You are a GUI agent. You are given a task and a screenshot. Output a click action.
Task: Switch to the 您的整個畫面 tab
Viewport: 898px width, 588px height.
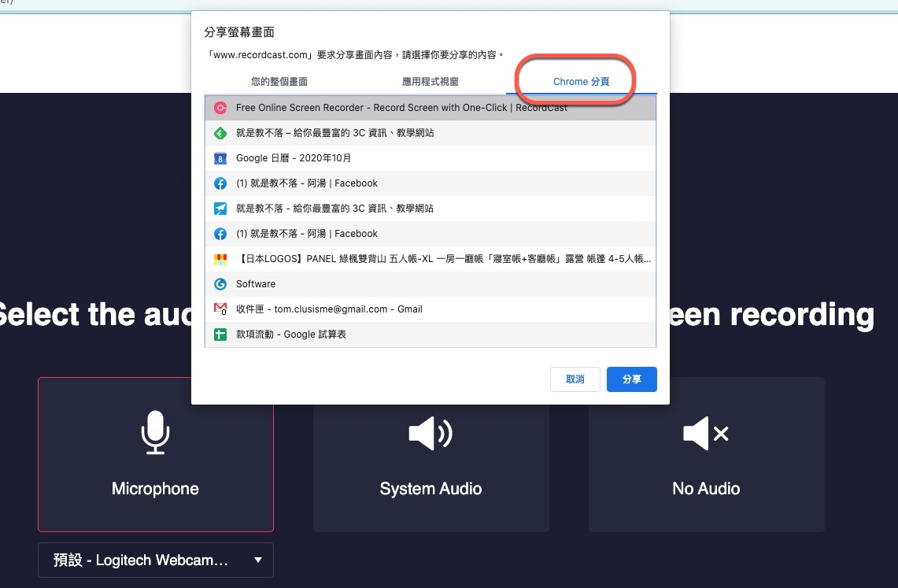coord(279,81)
